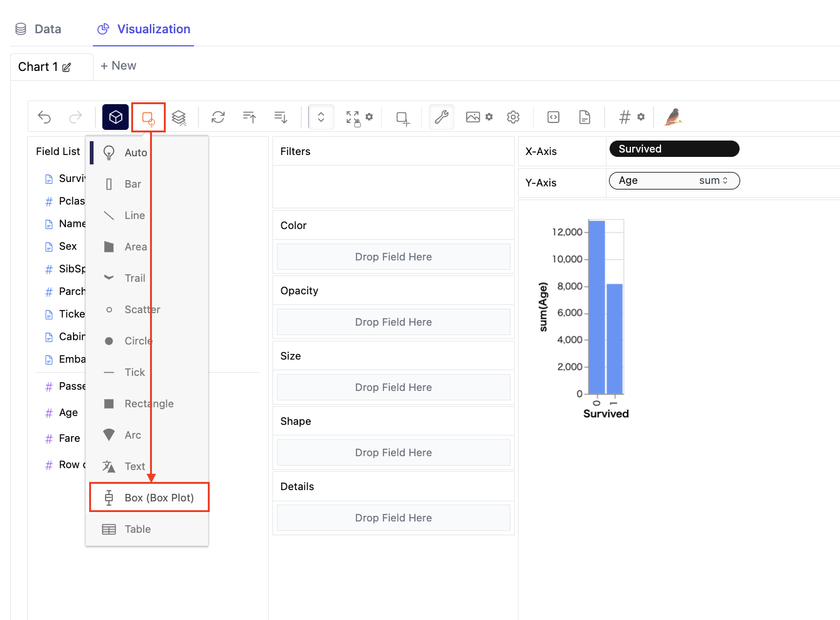Click the Color Drop Field Here area
The width and height of the screenshot is (840, 620).
point(394,257)
